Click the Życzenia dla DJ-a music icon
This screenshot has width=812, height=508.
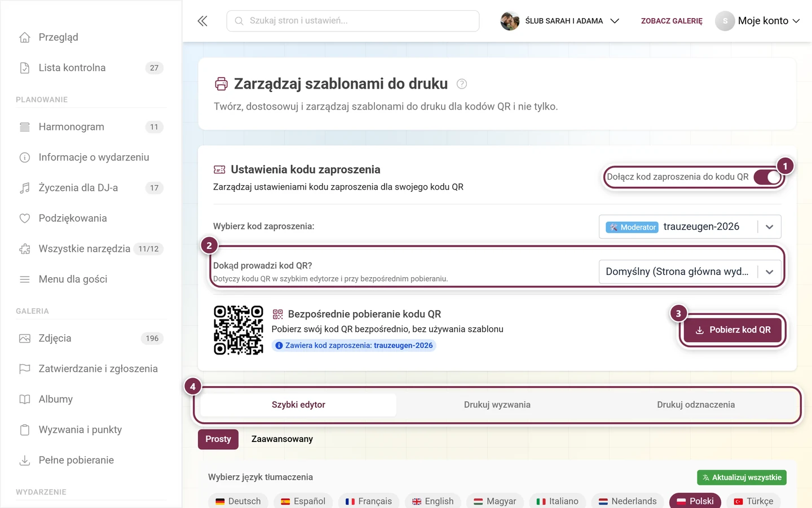point(25,188)
